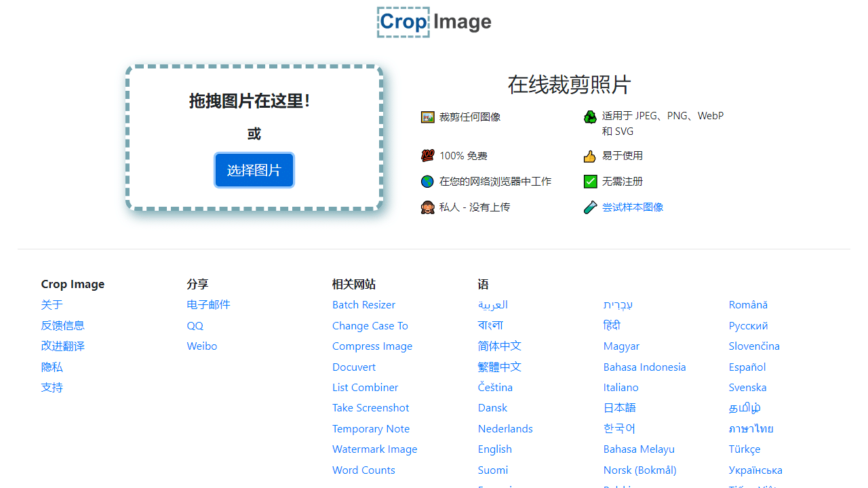Open the Docuvert link
Viewport: 868px width, 488px height.
click(354, 367)
